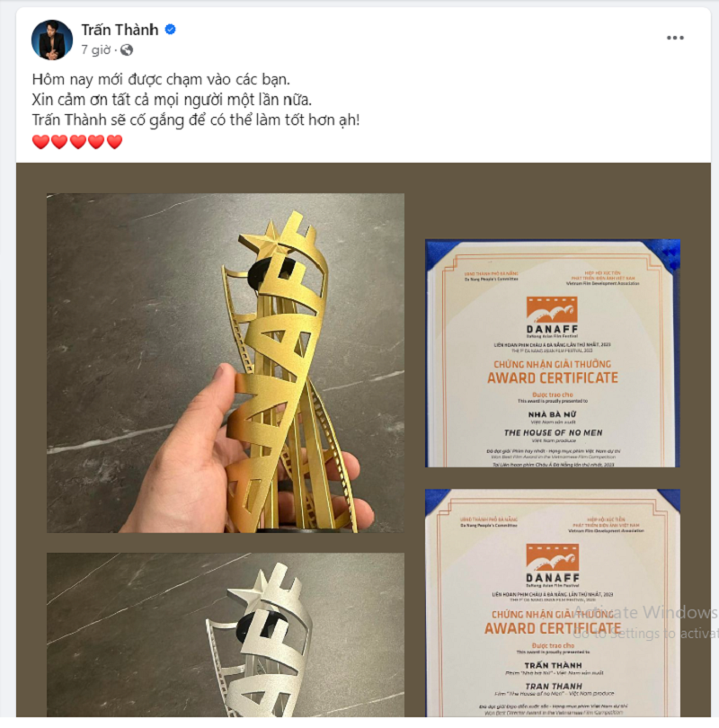Viewport: 719px width, 728px height.
Task: Click the row of red heart emojis
Action: tap(77, 142)
